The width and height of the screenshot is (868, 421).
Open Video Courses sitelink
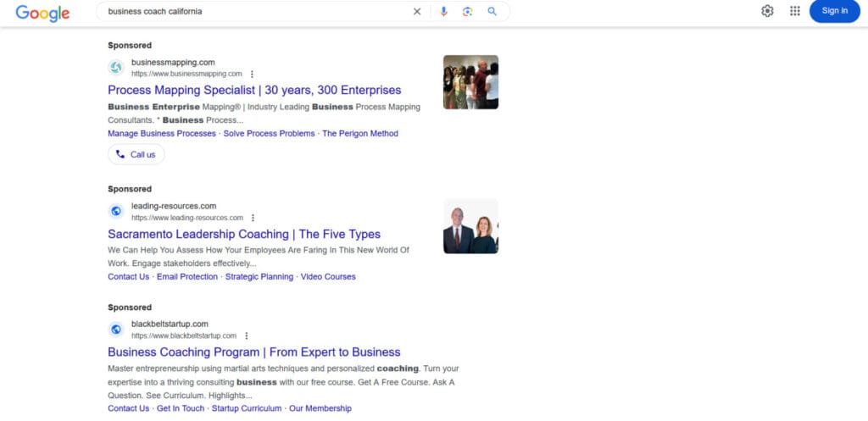328,277
